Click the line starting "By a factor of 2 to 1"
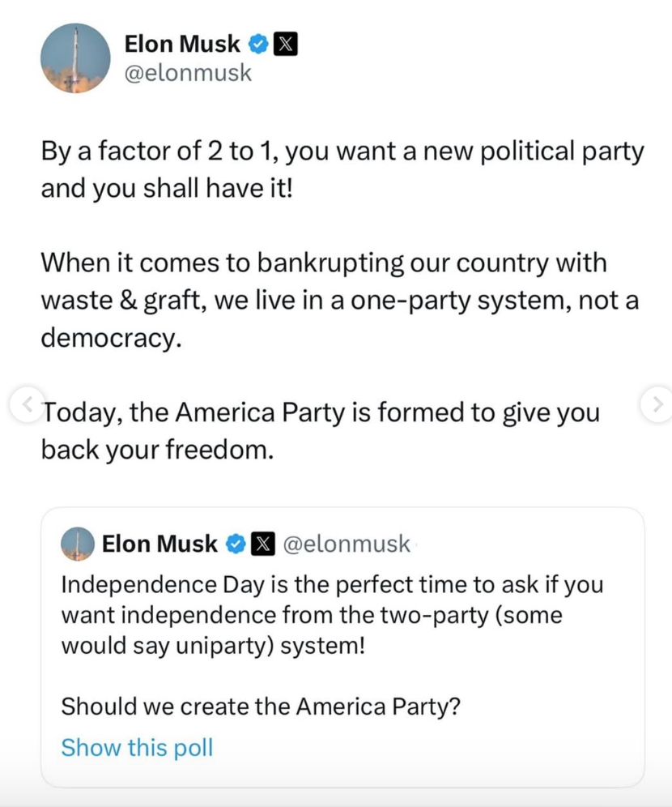Screen dimensions: 672x807 pos(342,152)
